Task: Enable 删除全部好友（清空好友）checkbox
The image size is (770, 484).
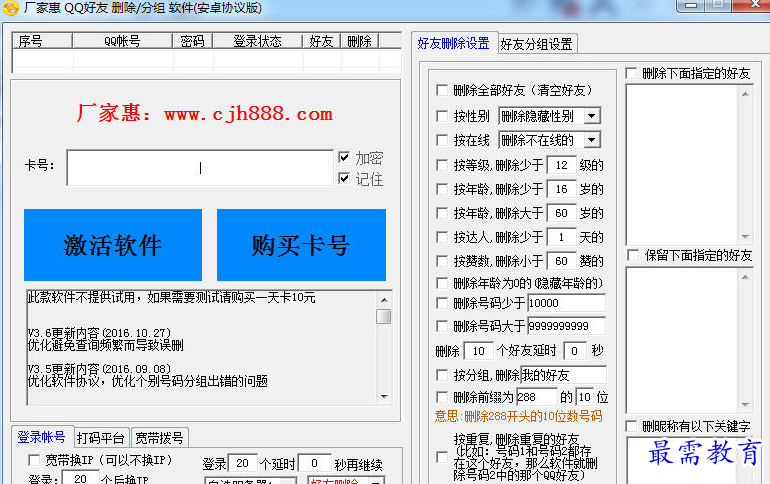Action: pos(442,90)
